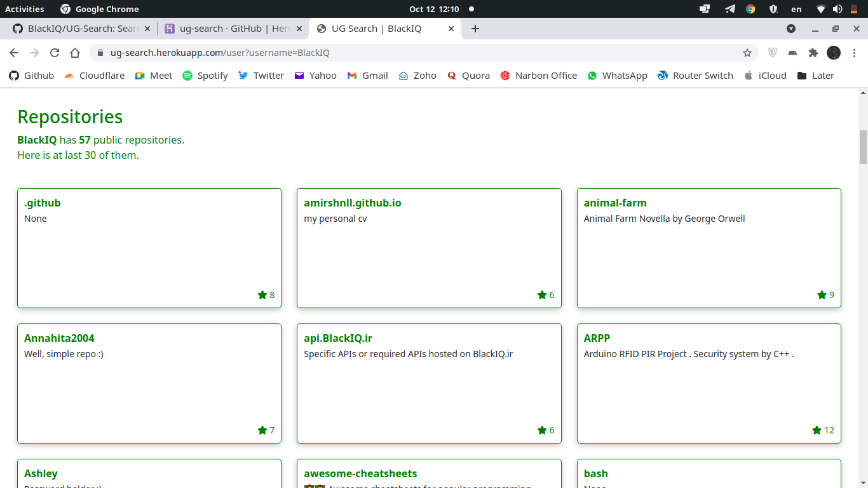Click the star icon on Annahita2004 card
The image size is (868, 488).
(x=262, y=430)
